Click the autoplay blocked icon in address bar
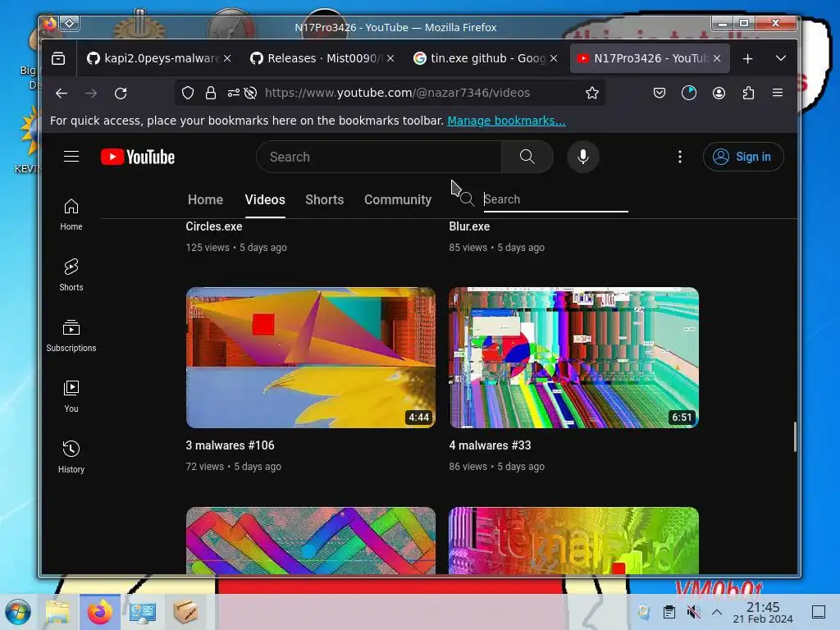This screenshot has width=840, height=630. (250, 94)
